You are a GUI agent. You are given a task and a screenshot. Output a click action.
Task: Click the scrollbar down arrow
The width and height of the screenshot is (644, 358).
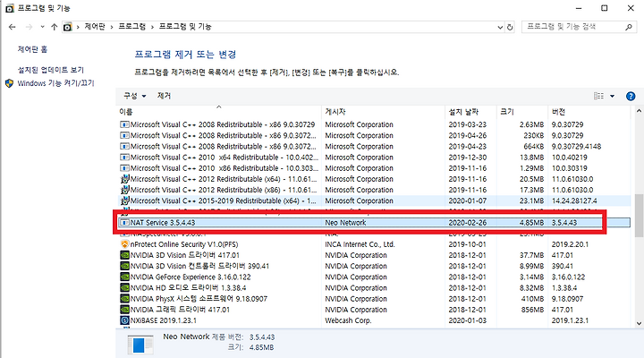click(x=639, y=323)
